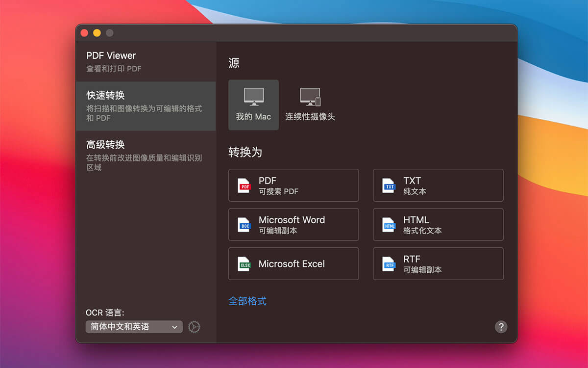588x368 pixels.
Task: Click the TXT file icon
Action: tap(389, 185)
